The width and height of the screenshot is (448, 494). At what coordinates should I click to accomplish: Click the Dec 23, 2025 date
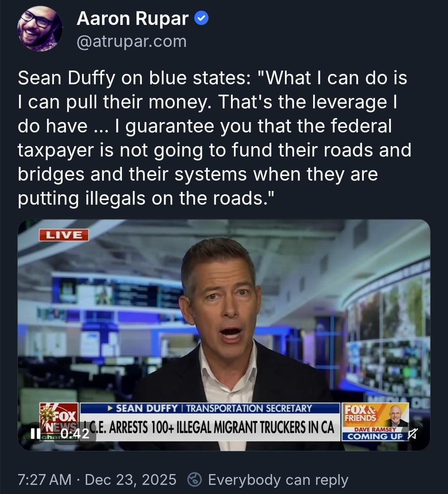coord(130,480)
